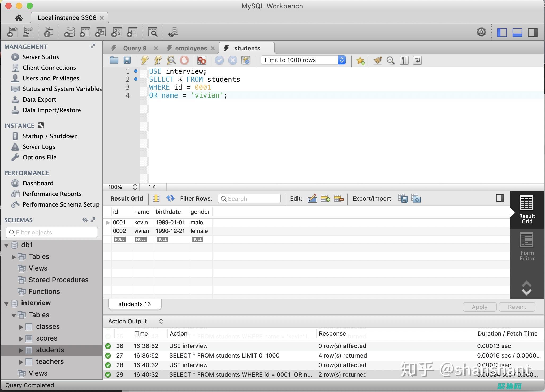545x392 pixels.
Task: Click the Execute Query lightning bolt icon
Action: (x=144, y=60)
